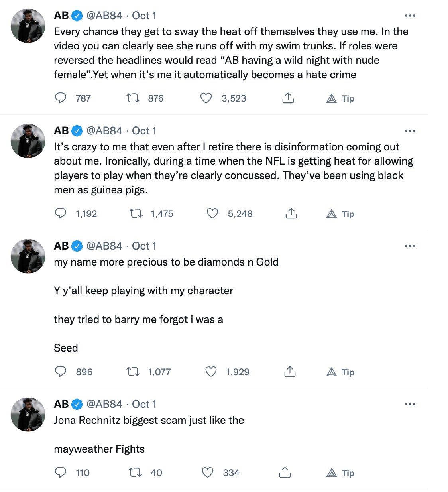
Task: Click the Tip button on the NFL tweet
Action: (340, 214)
